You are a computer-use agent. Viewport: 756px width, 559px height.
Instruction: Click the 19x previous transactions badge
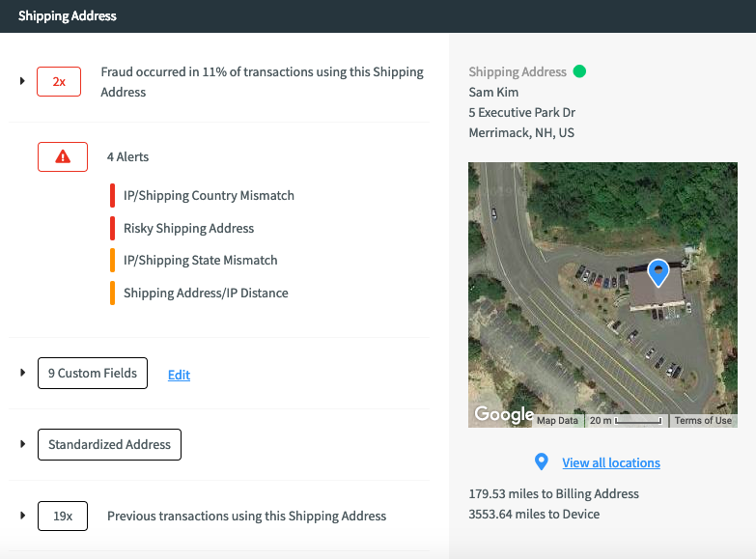(63, 516)
